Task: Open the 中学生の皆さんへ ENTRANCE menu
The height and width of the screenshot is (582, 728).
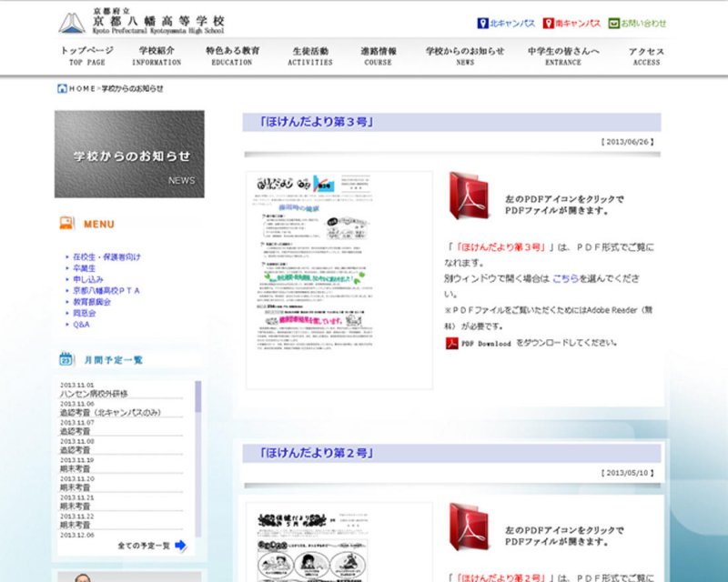Action: click(x=563, y=55)
